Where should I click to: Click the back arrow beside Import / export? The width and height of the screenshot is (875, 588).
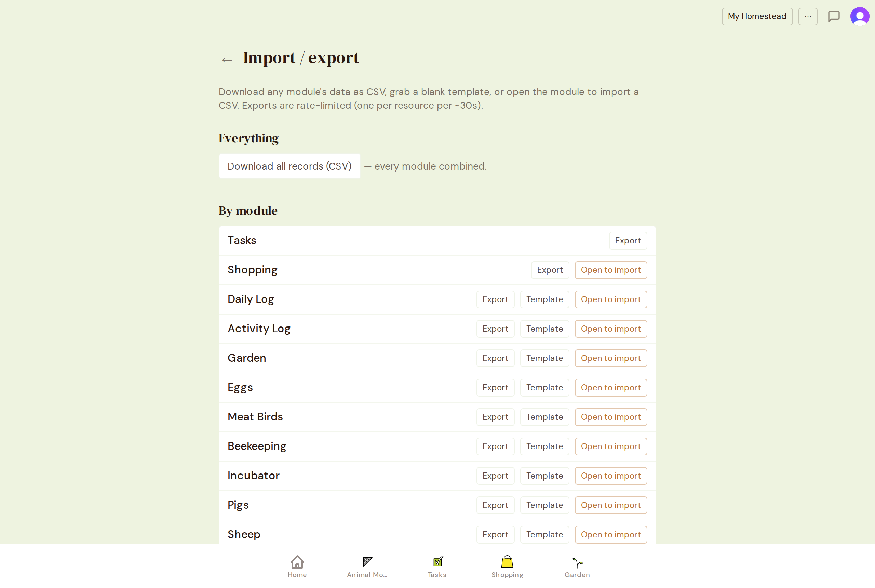tap(227, 59)
